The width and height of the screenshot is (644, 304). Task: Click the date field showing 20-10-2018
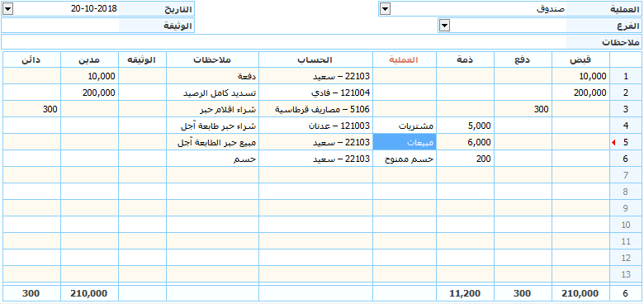(66, 9)
